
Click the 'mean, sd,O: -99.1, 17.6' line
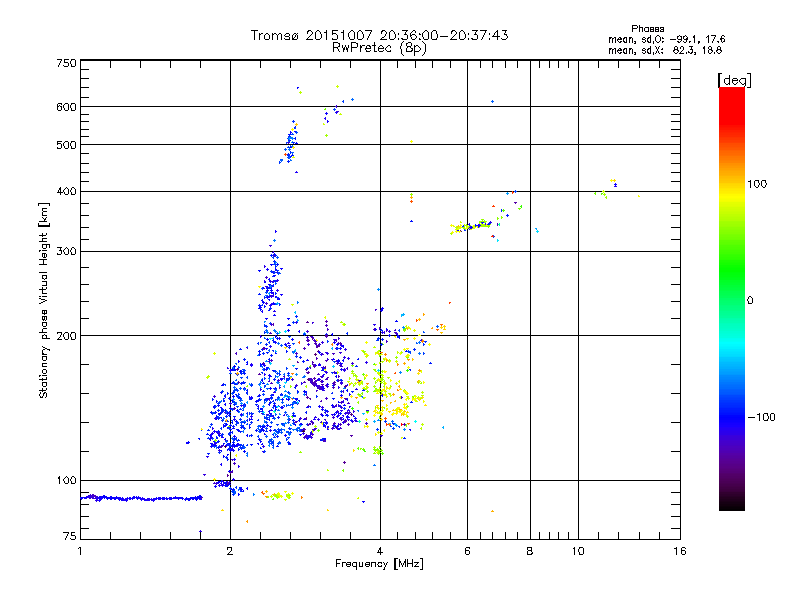(666, 39)
